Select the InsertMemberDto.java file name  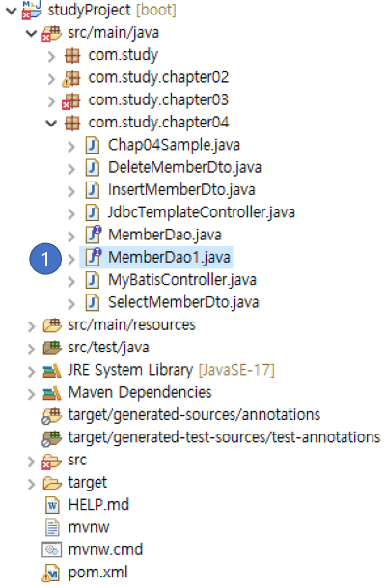[x=181, y=190]
